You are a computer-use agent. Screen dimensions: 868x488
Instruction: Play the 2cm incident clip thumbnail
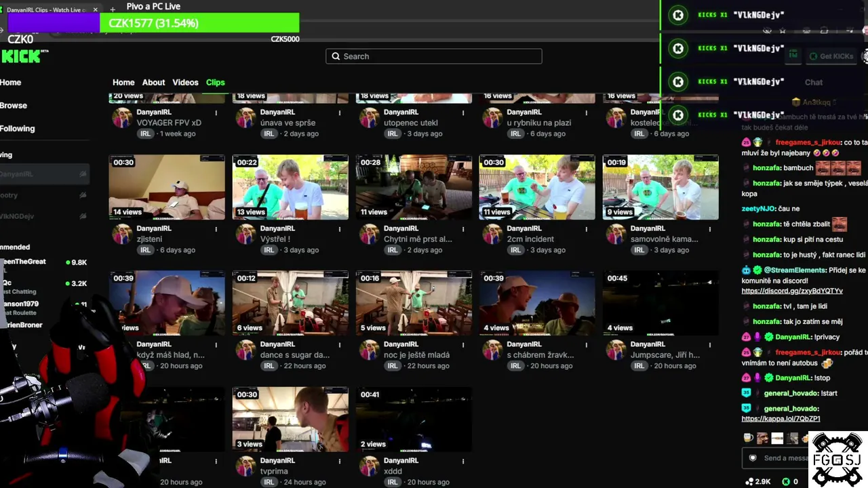click(537, 187)
